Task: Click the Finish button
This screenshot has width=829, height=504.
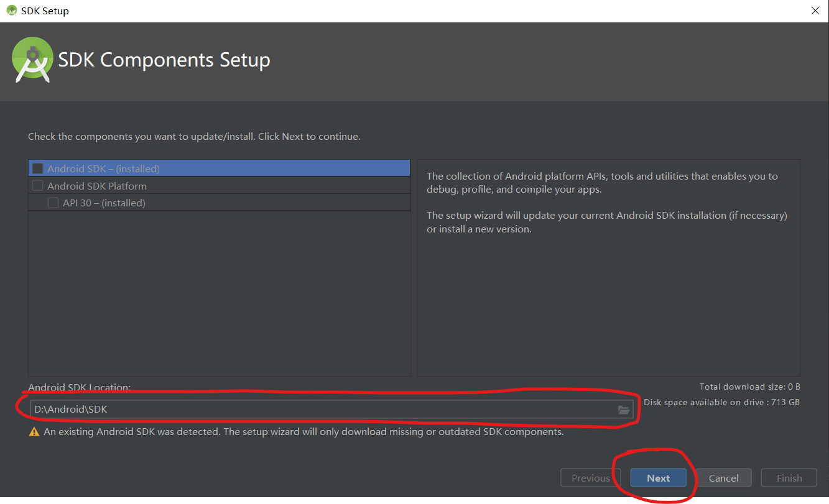Action: [789, 478]
